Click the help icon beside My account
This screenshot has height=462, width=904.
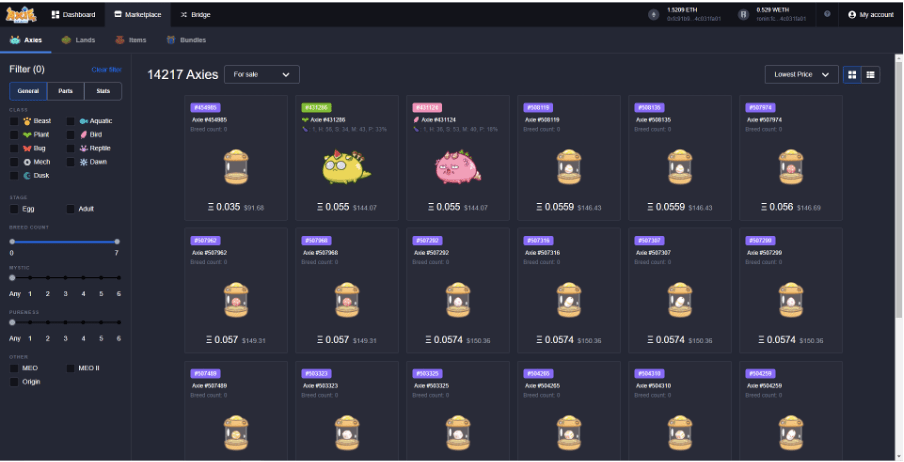point(827,14)
